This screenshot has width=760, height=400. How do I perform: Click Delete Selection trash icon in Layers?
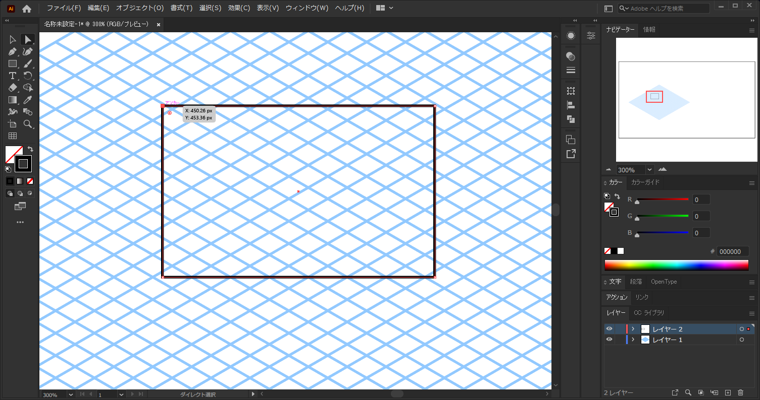click(741, 393)
